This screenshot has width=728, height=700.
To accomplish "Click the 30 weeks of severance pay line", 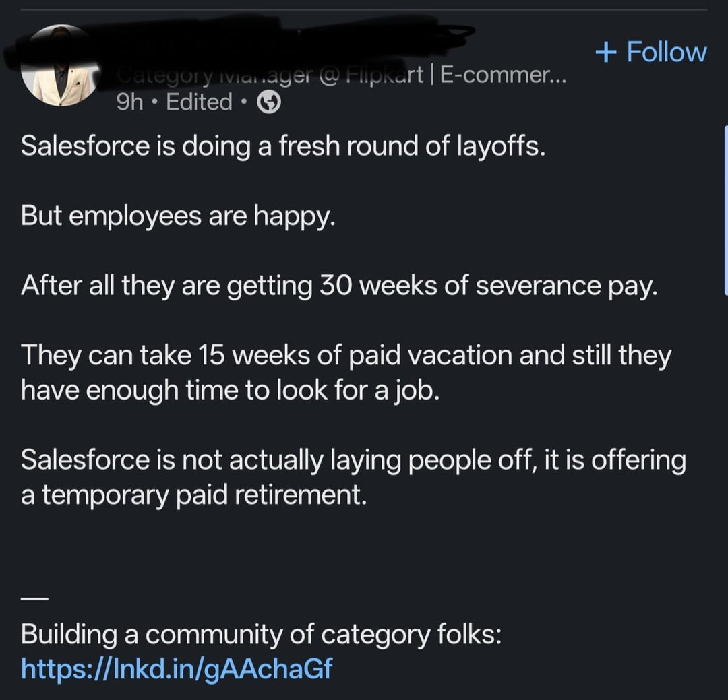I will pos(339,286).
